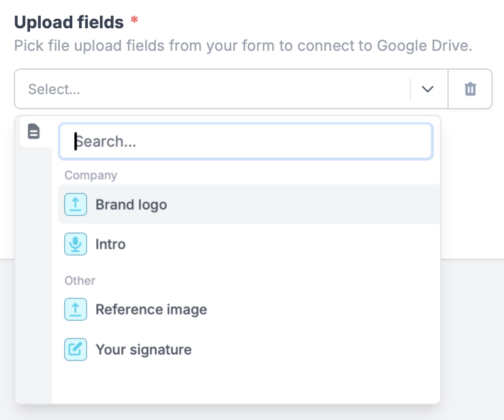Click inside the Search... input box

click(245, 141)
